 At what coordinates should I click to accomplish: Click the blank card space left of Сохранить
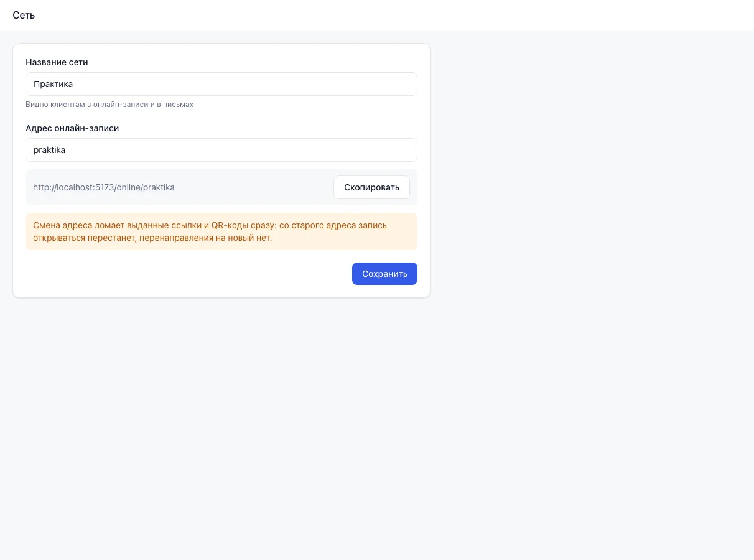pyautogui.click(x=187, y=274)
